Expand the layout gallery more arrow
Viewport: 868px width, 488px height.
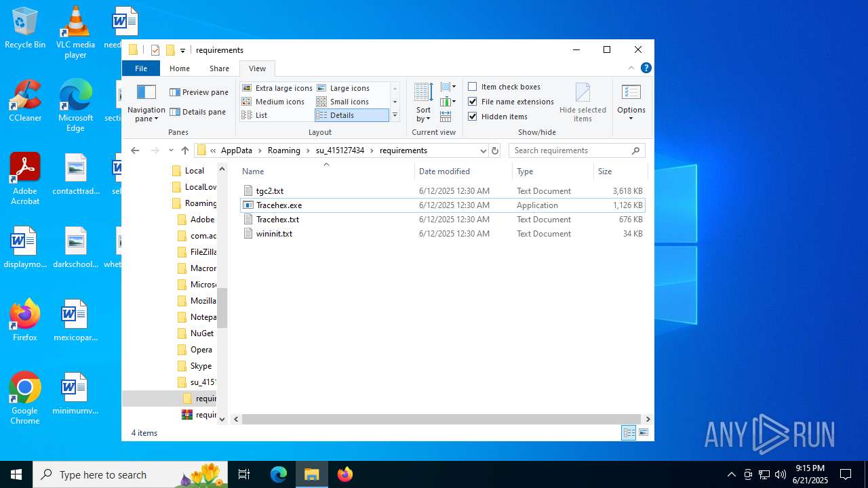395,115
